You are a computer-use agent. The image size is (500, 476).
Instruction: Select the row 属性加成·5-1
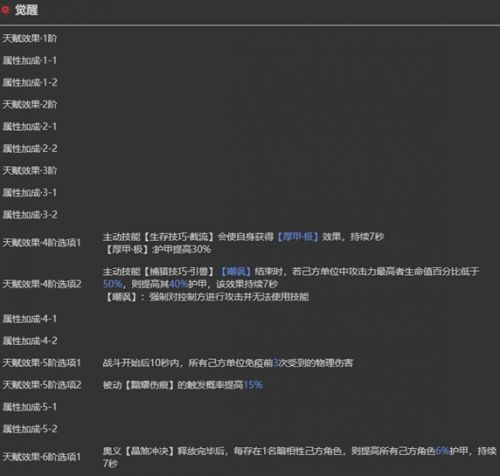pyautogui.click(x=30, y=407)
